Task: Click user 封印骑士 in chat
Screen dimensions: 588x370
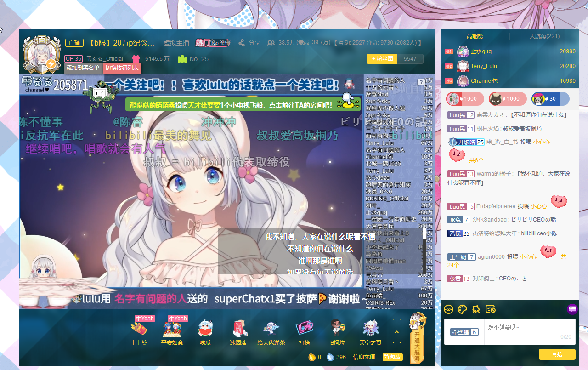Action: point(484,279)
